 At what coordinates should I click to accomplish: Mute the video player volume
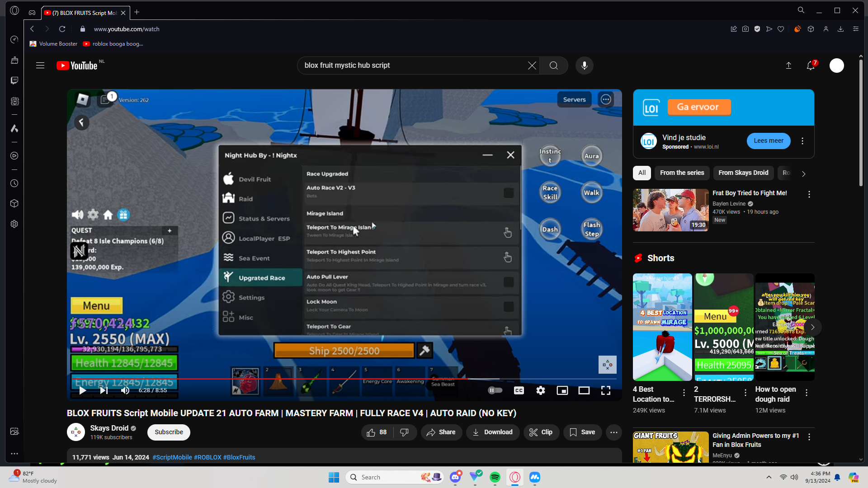[x=125, y=390]
